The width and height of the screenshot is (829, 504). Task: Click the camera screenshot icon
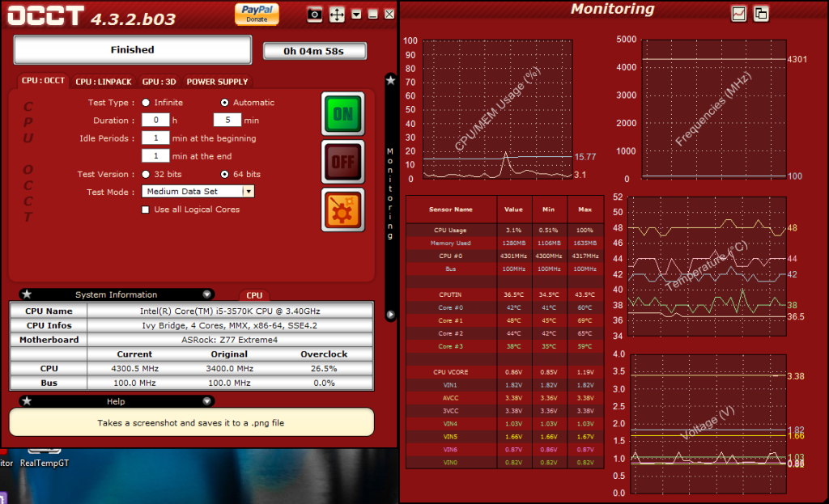[315, 15]
